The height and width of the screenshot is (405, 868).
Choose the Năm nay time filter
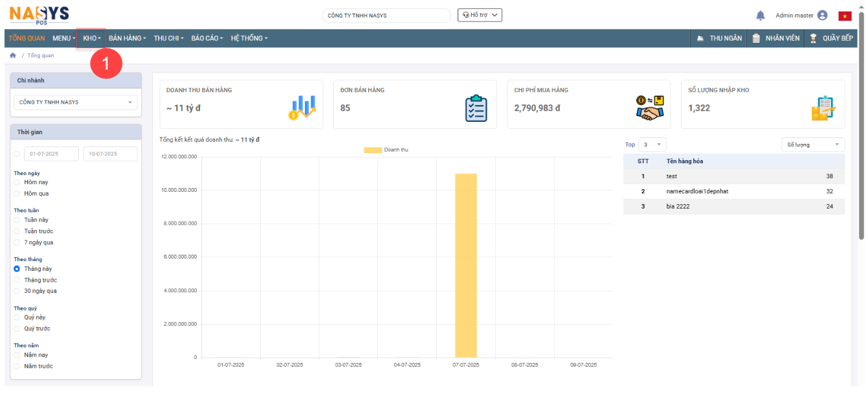(x=17, y=355)
